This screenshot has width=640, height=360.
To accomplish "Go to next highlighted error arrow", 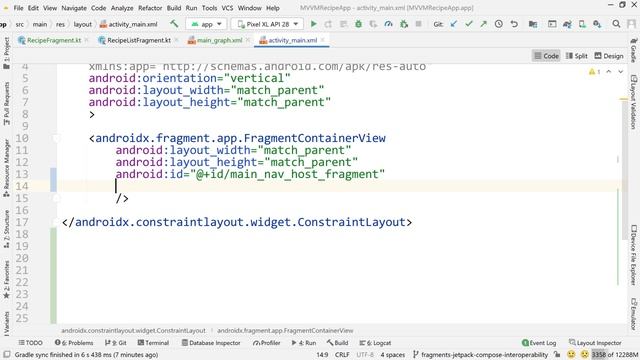I will 620,72.
